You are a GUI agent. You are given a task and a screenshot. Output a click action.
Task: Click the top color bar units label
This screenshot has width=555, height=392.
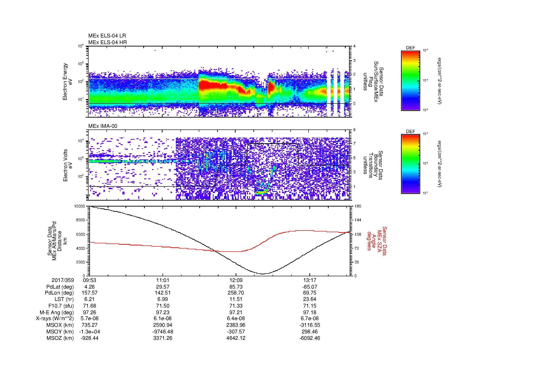(x=439, y=81)
